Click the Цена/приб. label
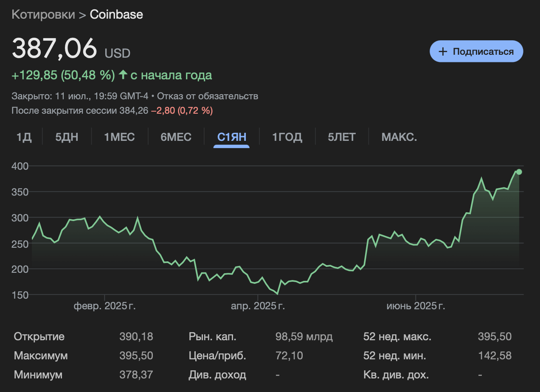Screen dimensions: 540x392 (217, 356)
